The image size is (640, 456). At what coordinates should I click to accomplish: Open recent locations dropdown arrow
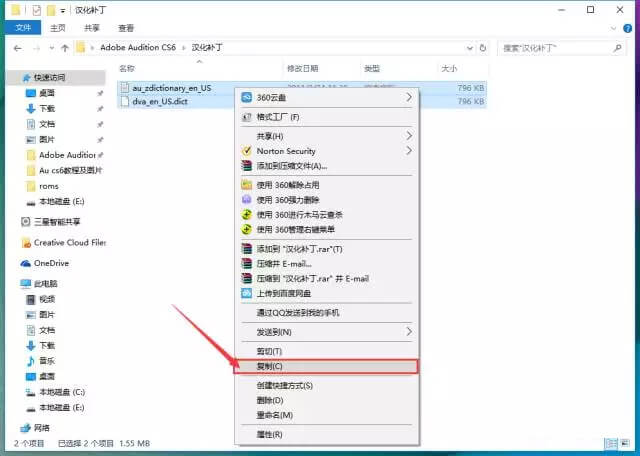pyautogui.click(x=52, y=48)
